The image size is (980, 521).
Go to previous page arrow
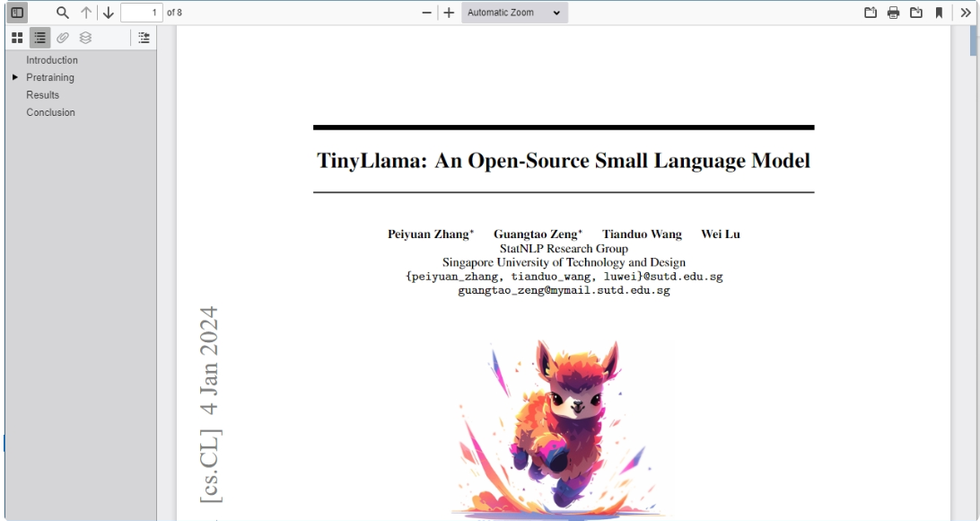[86, 13]
